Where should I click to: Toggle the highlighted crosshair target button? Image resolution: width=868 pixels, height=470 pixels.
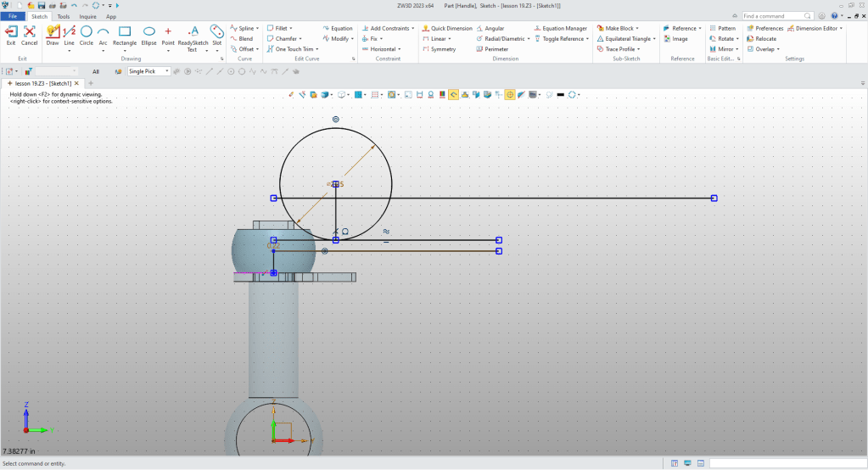click(510, 94)
